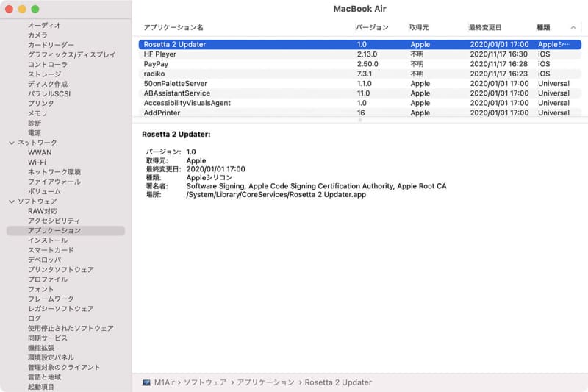The image size is (588, 392).
Task: Open WWAN in the sidebar
Action: tap(40, 153)
